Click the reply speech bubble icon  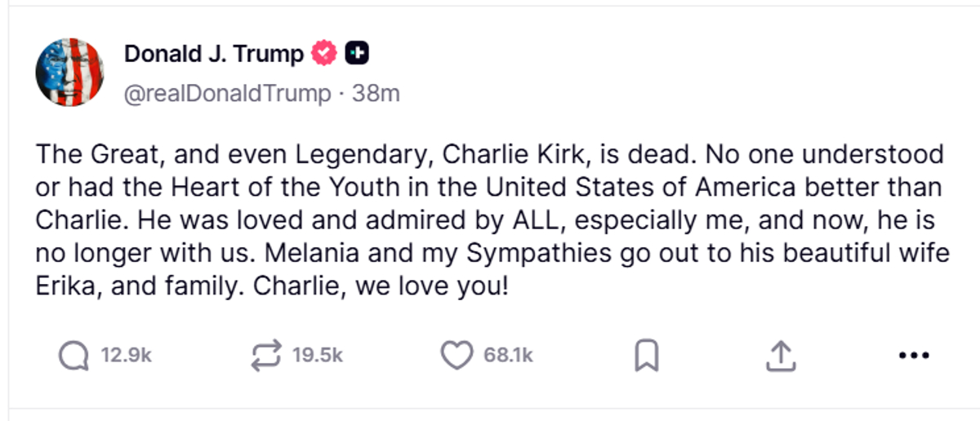tap(74, 355)
